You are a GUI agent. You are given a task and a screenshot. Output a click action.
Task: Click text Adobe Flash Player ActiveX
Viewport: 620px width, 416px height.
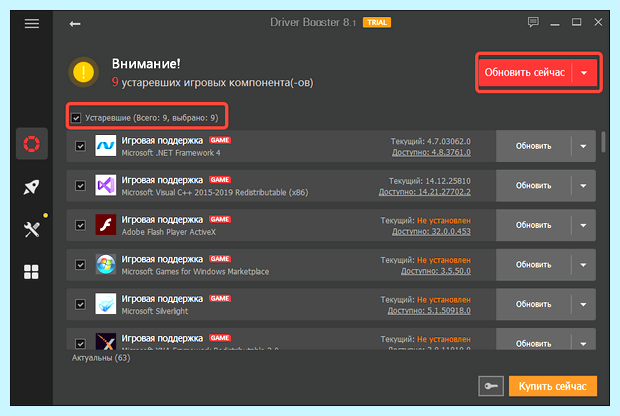pyautogui.click(x=168, y=232)
